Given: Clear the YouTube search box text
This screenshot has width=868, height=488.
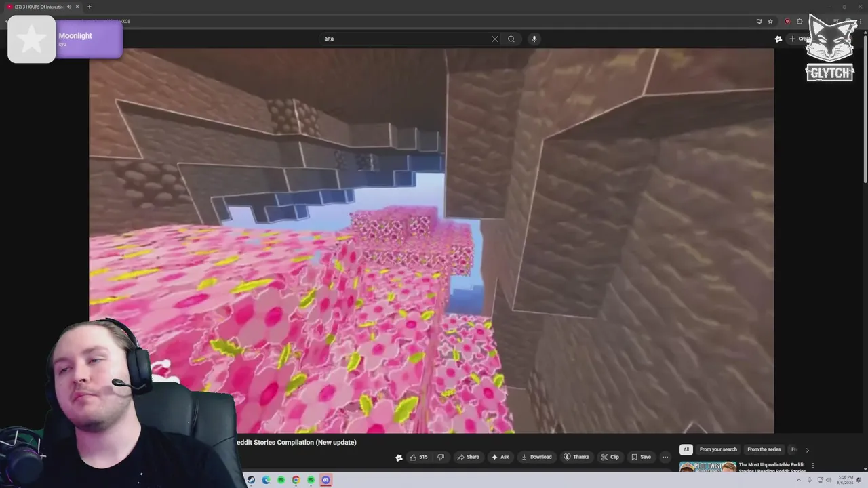Looking at the screenshot, I should point(494,39).
